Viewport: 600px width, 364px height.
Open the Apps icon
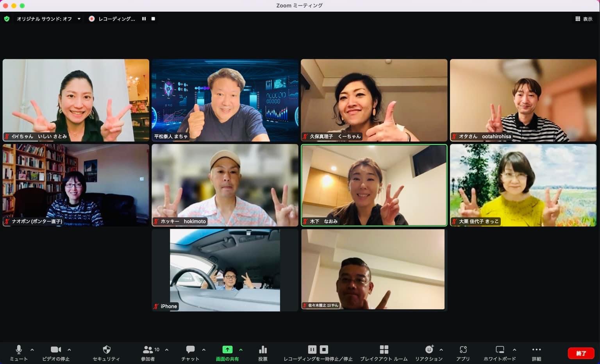pos(463,349)
